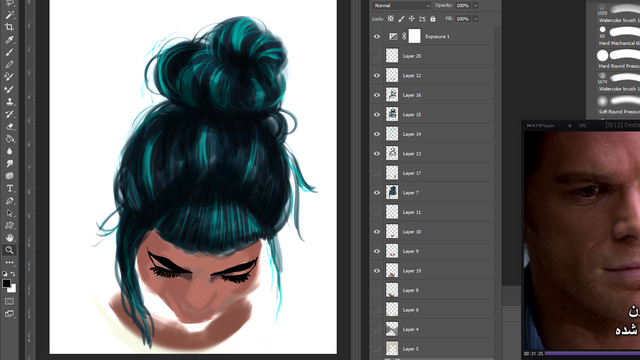Click the lock all button
This screenshot has width=640, height=360.
coord(433,19)
